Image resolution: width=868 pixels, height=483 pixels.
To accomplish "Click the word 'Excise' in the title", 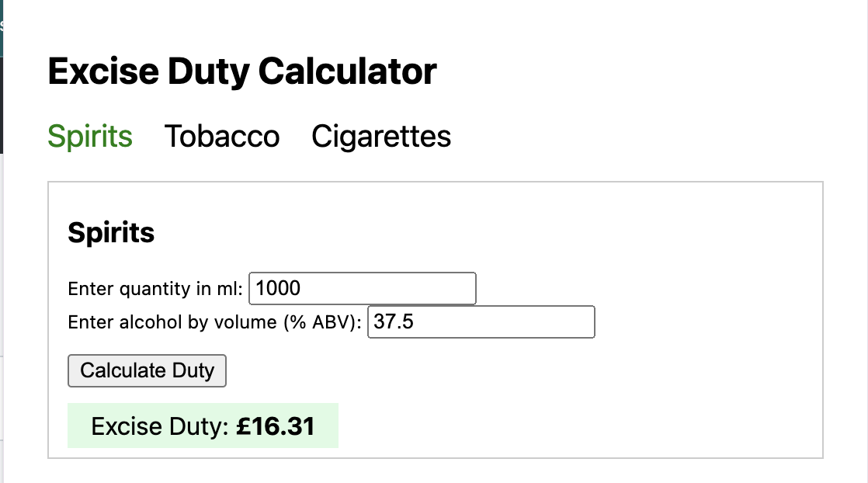I will pyautogui.click(x=100, y=72).
